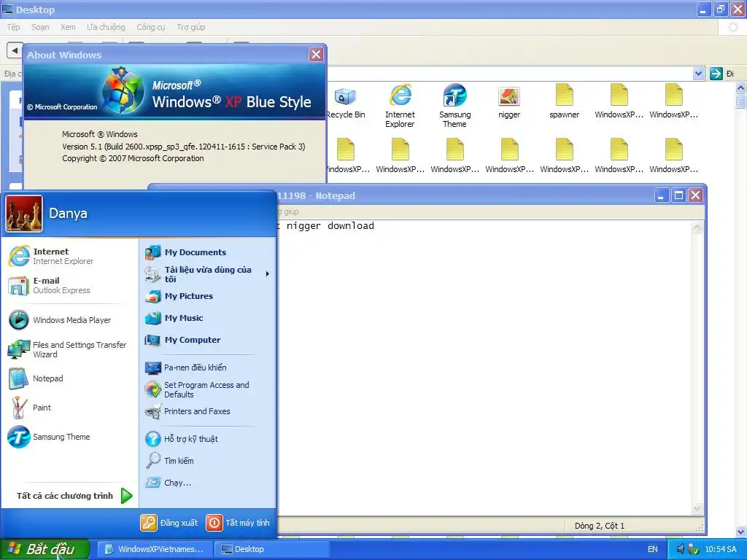Open My Computer from Start menu

[183, 340]
